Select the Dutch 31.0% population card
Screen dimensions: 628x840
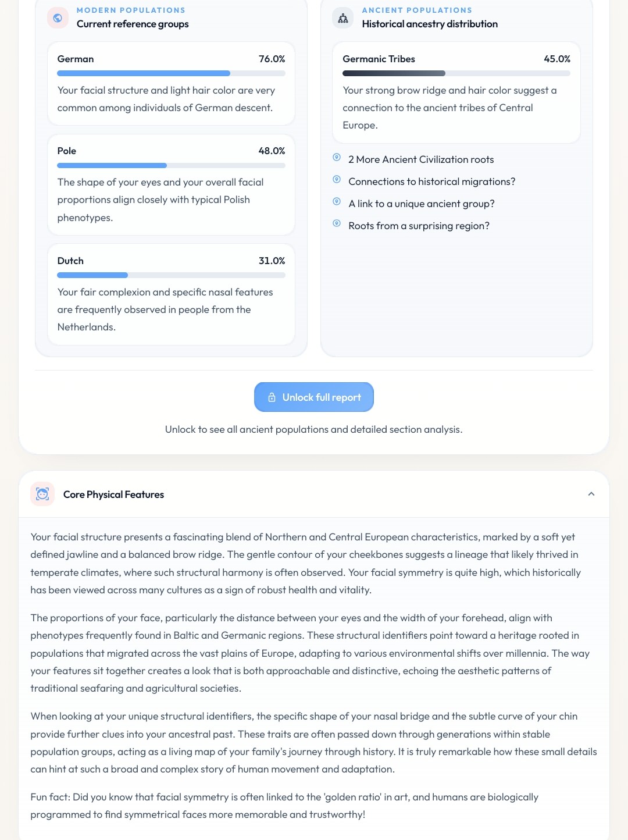(171, 294)
